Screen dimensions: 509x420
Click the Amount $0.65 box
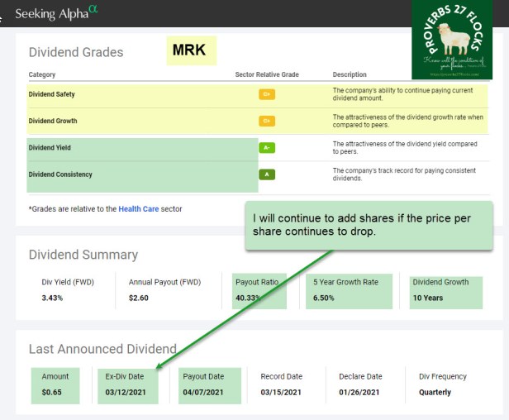point(56,384)
